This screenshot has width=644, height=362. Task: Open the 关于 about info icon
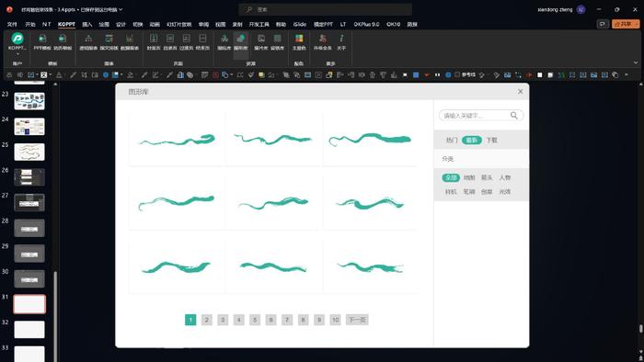[341, 42]
